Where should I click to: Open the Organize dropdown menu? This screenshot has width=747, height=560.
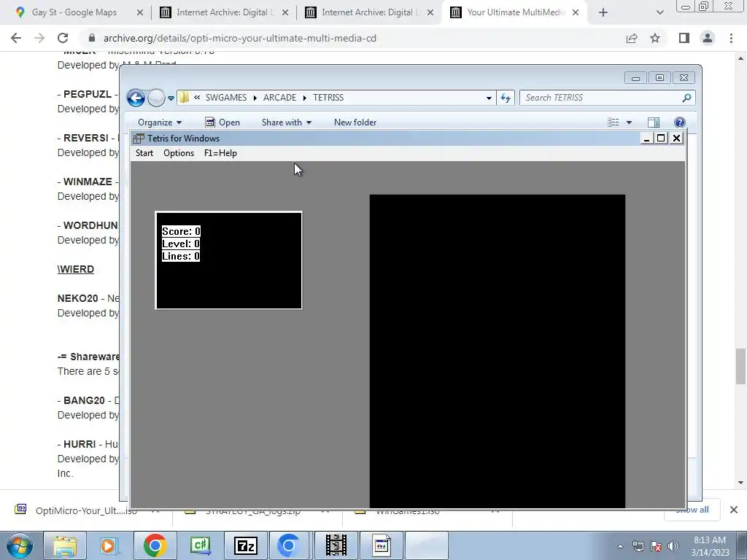pos(160,122)
